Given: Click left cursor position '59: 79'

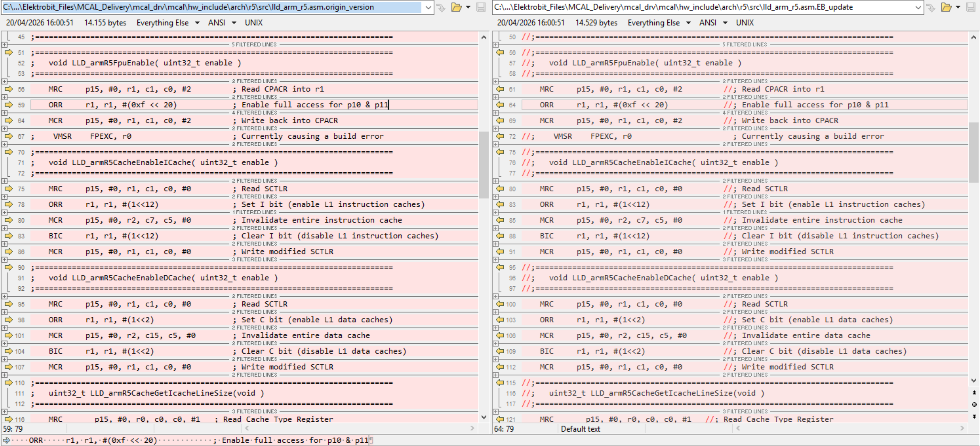Looking at the screenshot, I should [13, 429].
